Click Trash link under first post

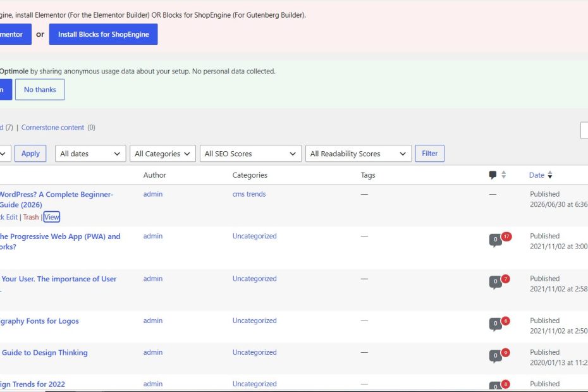31,217
